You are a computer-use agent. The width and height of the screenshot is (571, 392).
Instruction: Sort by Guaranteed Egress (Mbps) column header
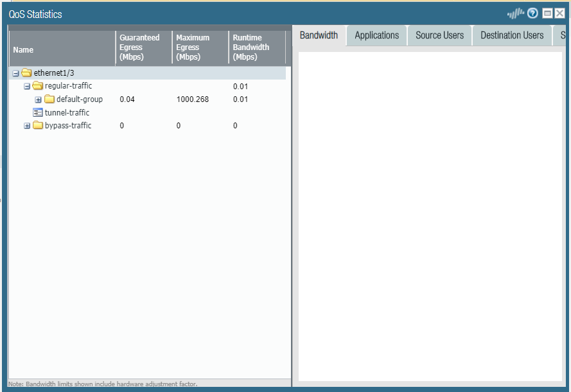point(144,48)
